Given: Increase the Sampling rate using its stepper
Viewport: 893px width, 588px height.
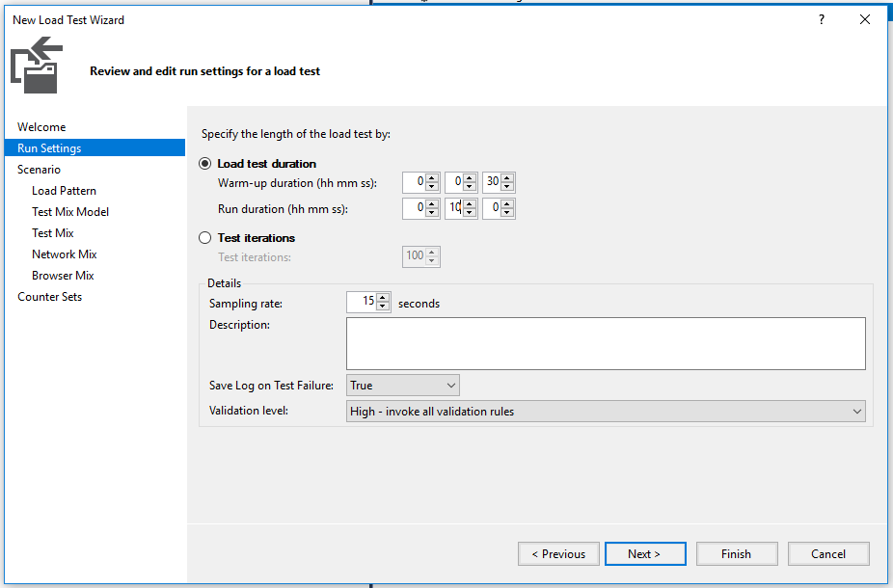Looking at the screenshot, I should [381, 298].
